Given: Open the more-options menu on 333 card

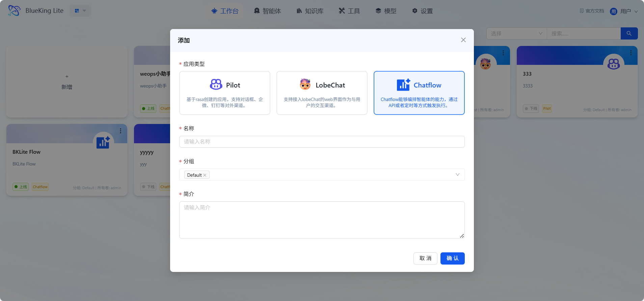Looking at the screenshot, I should 630,53.
